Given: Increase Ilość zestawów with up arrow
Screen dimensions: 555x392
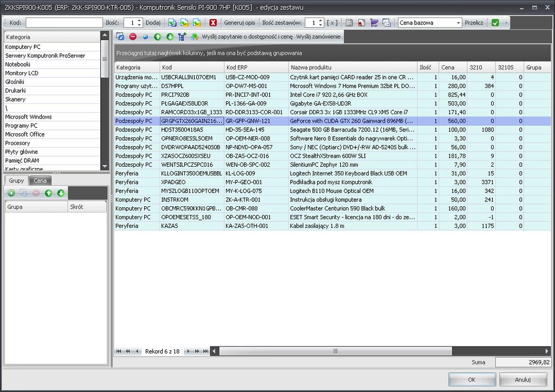Looking at the screenshot, I should [321, 21].
